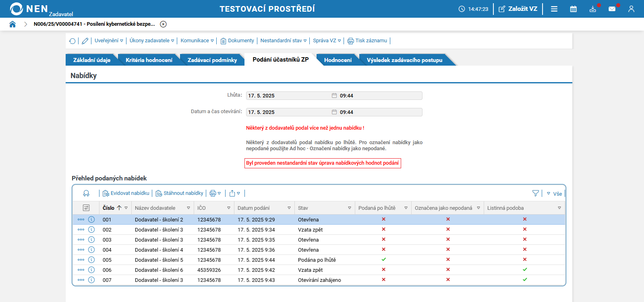Expand the Uveřejnění dropdown menu
This screenshot has width=644, height=302.
point(109,41)
